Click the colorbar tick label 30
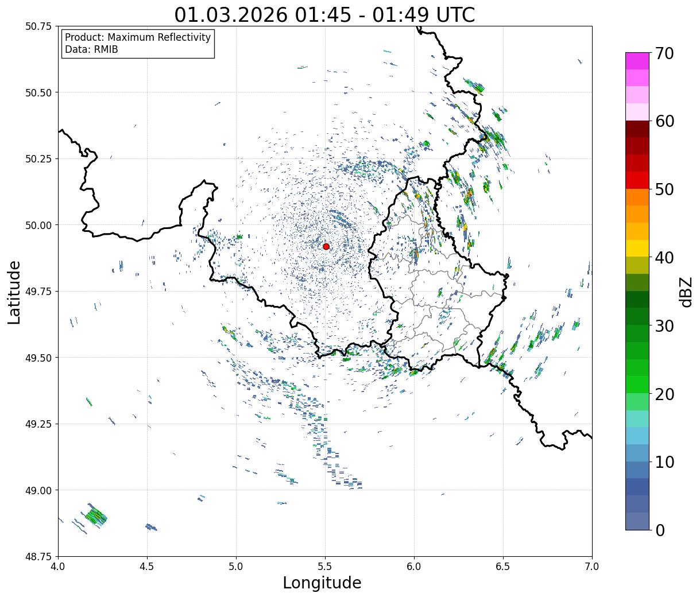The width and height of the screenshot is (700, 597). [664, 326]
